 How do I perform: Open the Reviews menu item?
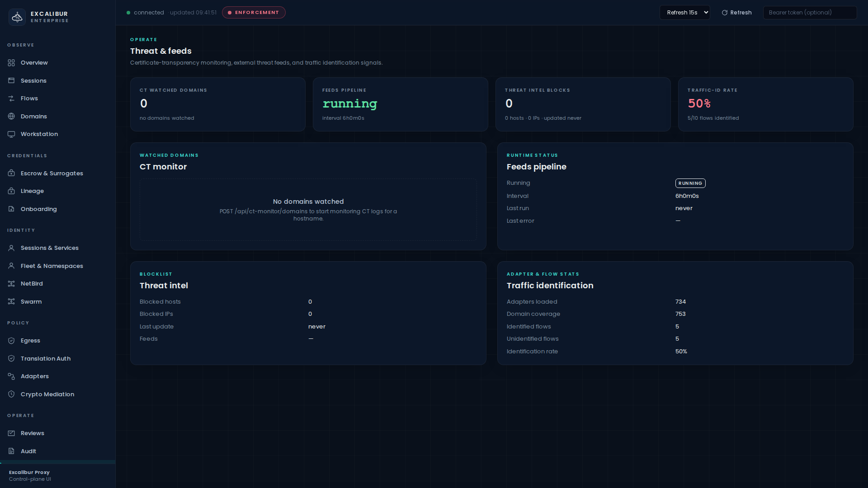click(x=32, y=433)
